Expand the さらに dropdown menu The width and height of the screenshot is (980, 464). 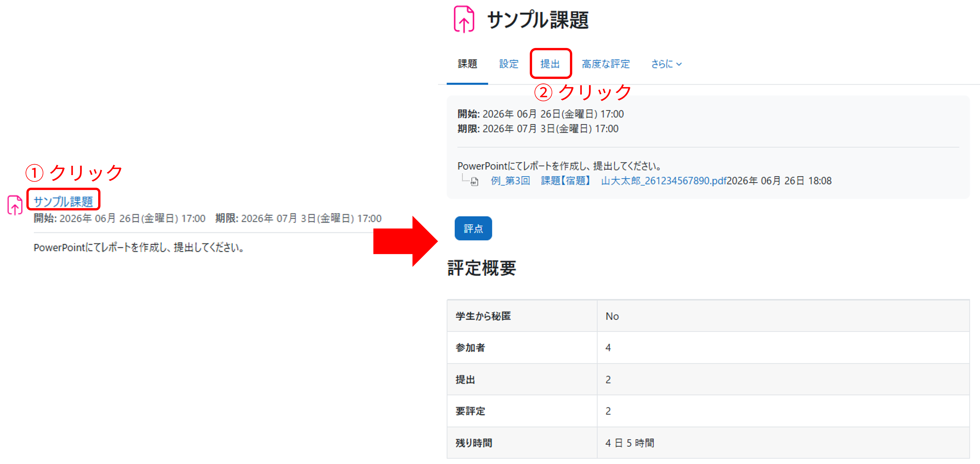point(666,64)
